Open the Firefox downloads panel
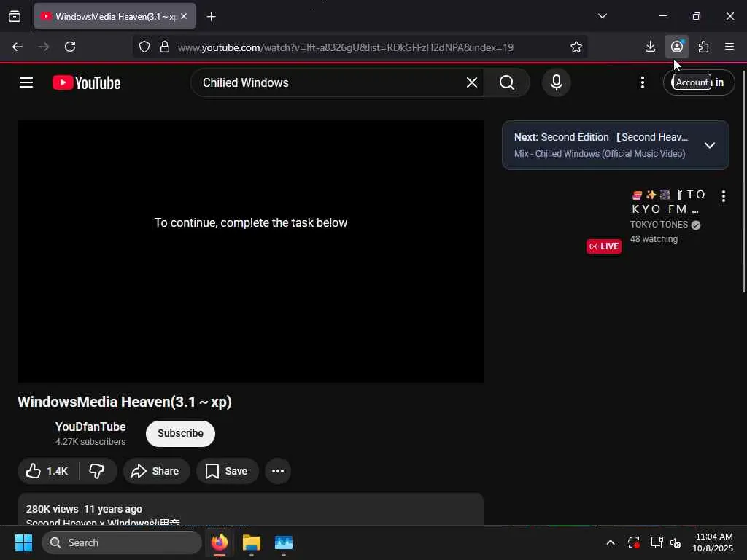 (x=650, y=47)
